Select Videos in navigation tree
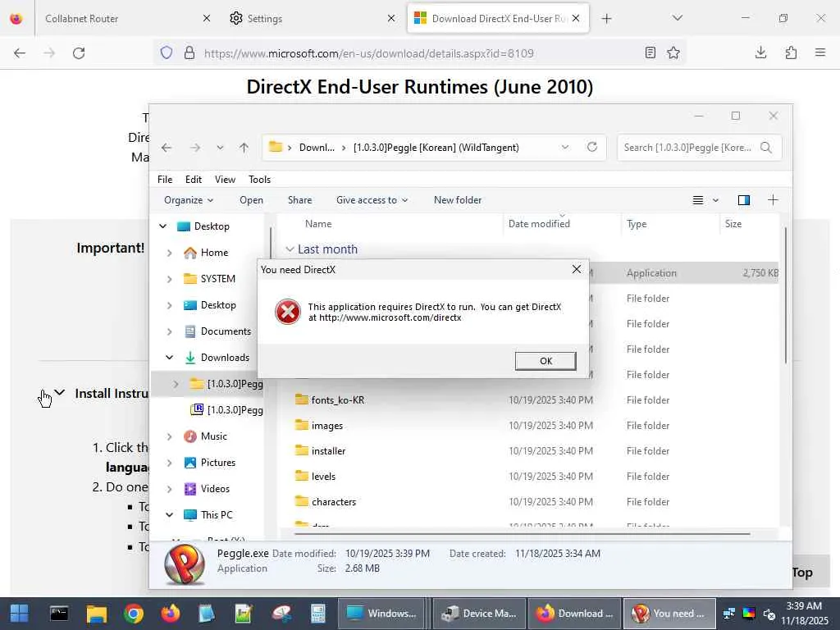840x630 pixels. [214, 489]
